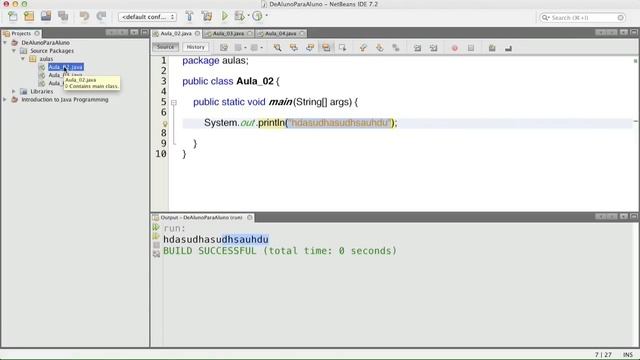640x360 pixels.
Task: Shift line right icon
Action: pos(433,48)
